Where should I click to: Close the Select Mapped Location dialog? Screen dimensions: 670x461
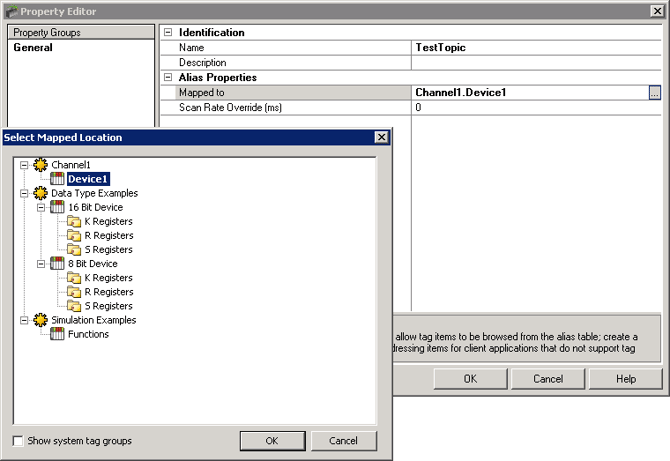click(x=381, y=137)
